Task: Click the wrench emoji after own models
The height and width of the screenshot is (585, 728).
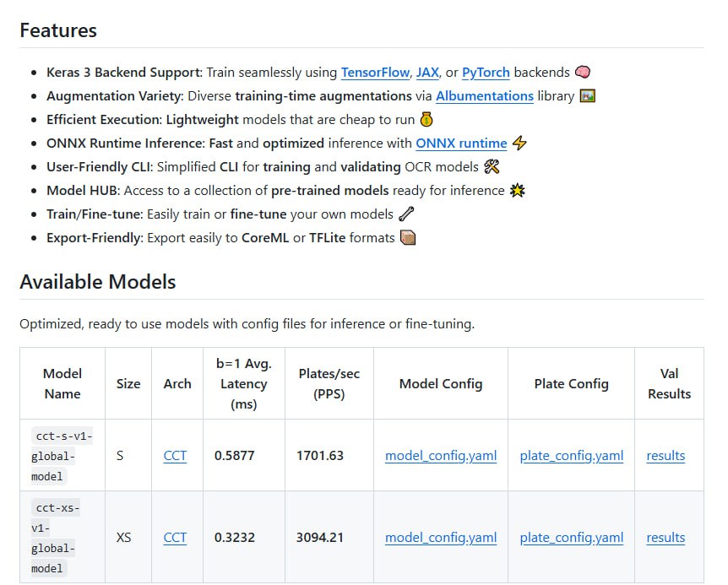Action: coord(406,214)
